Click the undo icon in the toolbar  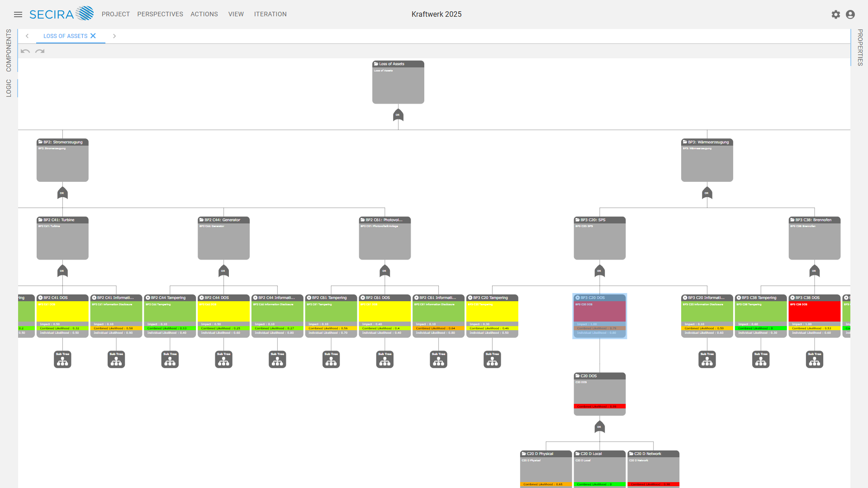tap(25, 51)
